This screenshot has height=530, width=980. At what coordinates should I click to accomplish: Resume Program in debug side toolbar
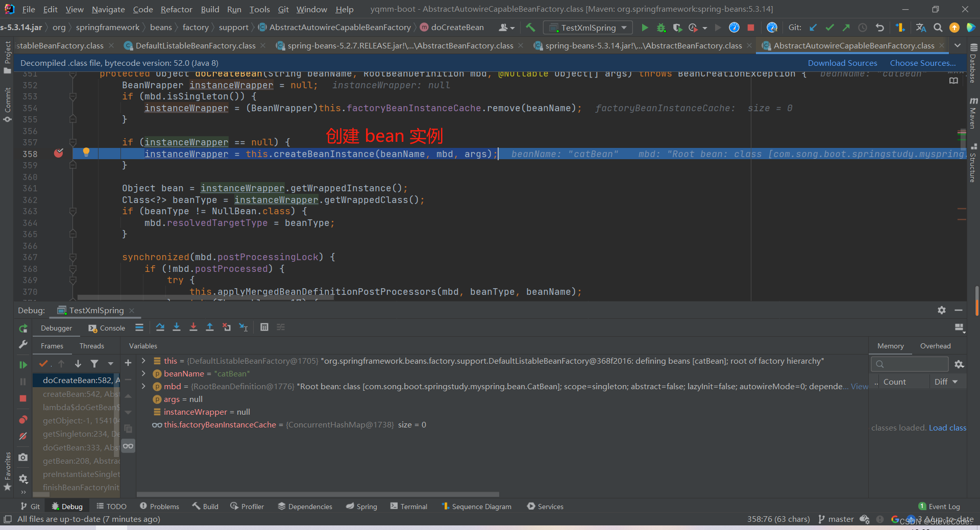[x=23, y=365]
